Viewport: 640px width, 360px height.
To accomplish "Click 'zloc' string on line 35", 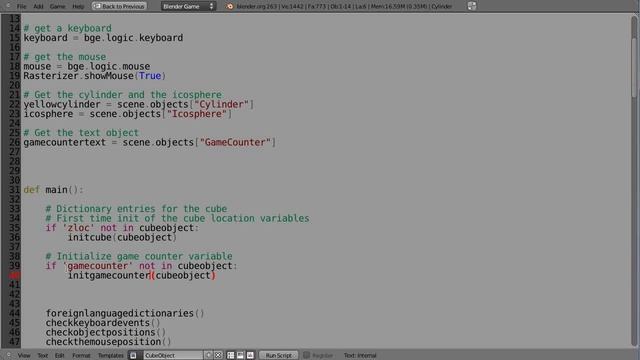I will tap(78, 228).
